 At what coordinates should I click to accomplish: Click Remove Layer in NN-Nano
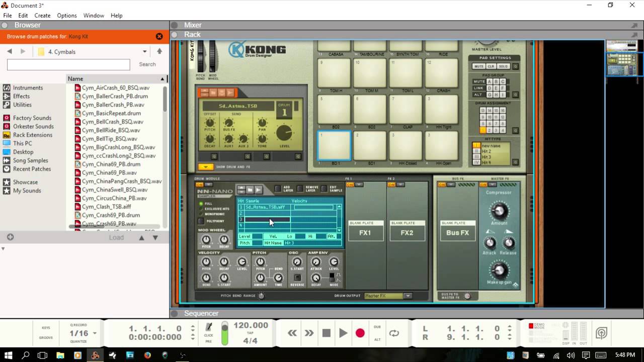coord(300,189)
